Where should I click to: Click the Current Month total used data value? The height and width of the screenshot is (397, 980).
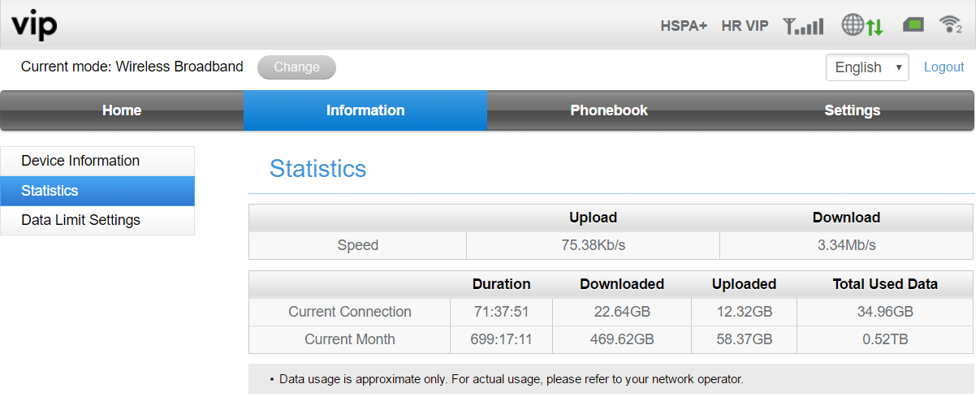[885, 339]
